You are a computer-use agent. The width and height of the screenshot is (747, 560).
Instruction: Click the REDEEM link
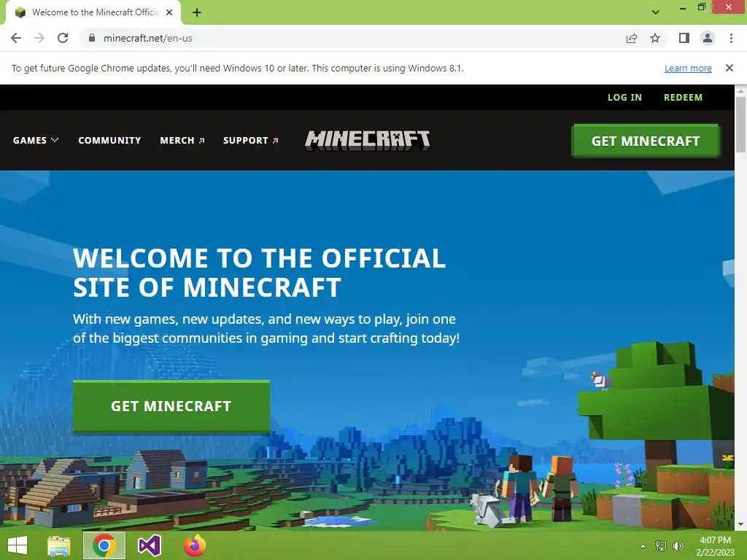click(x=683, y=97)
